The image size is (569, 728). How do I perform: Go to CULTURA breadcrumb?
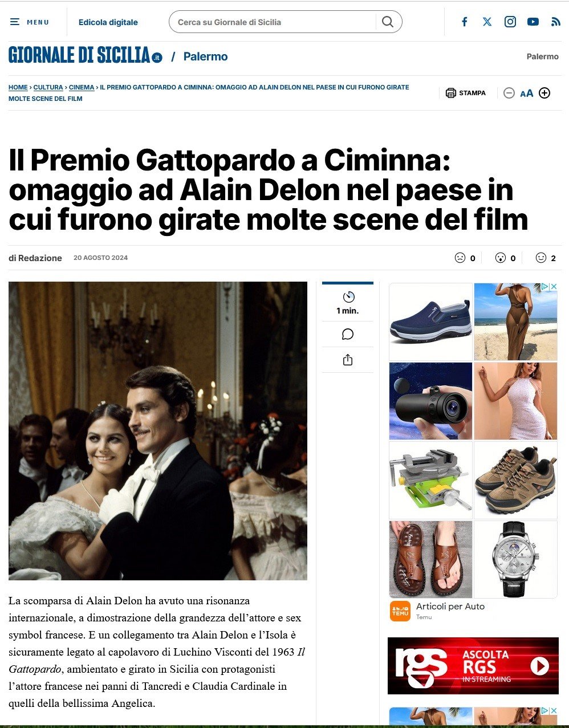[x=48, y=87]
